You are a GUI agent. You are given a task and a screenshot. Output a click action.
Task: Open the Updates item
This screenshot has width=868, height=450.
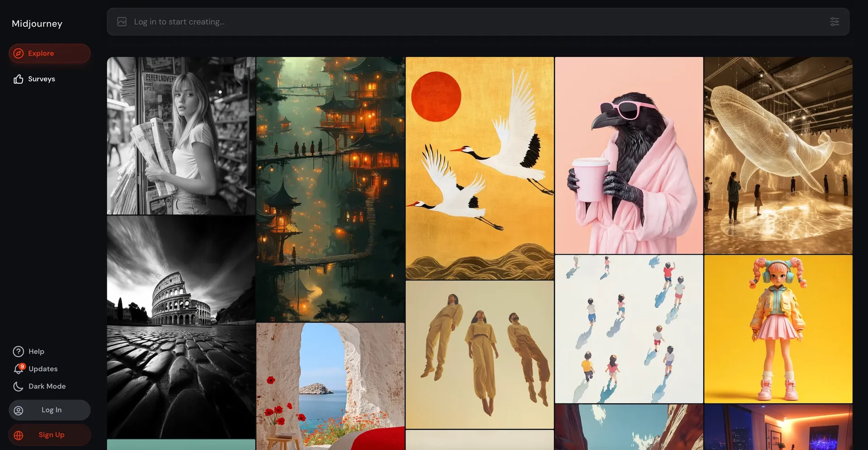coord(36,369)
